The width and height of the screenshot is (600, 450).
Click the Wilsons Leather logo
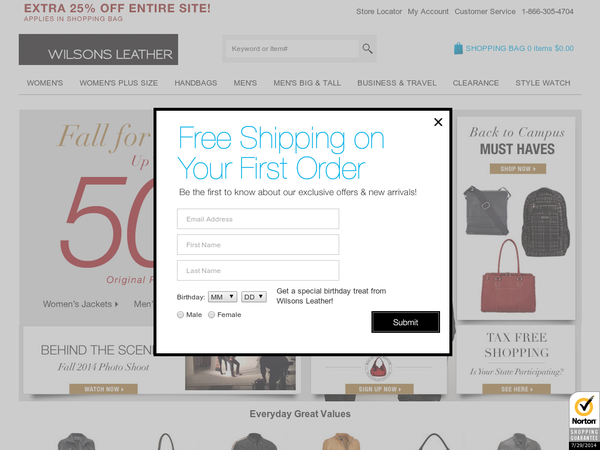pyautogui.click(x=98, y=49)
